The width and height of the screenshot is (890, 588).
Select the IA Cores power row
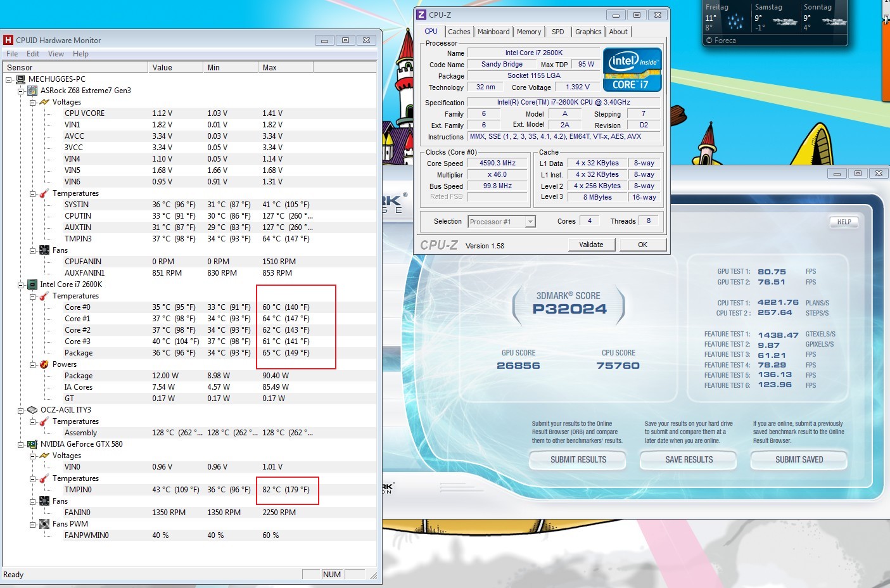tap(190, 387)
